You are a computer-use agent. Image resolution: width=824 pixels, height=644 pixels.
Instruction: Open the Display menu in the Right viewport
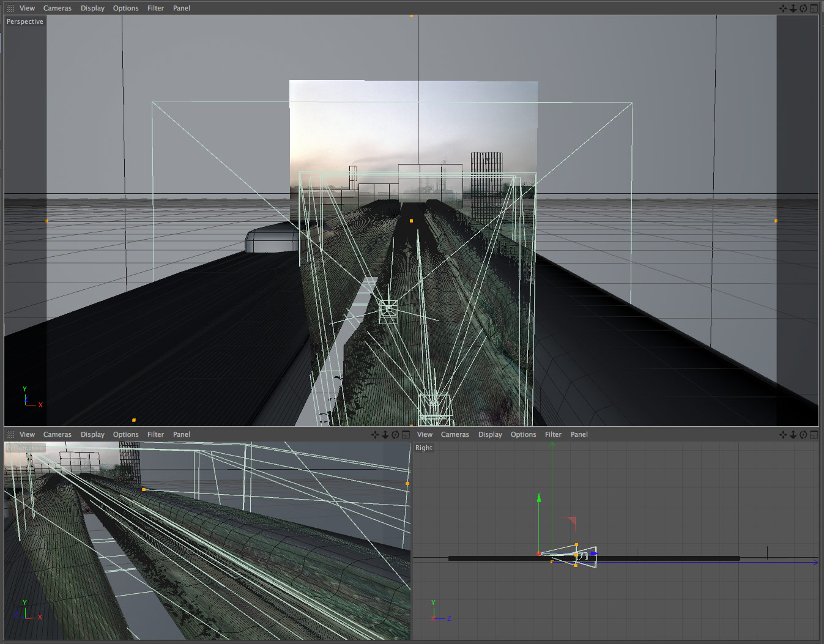(490, 435)
